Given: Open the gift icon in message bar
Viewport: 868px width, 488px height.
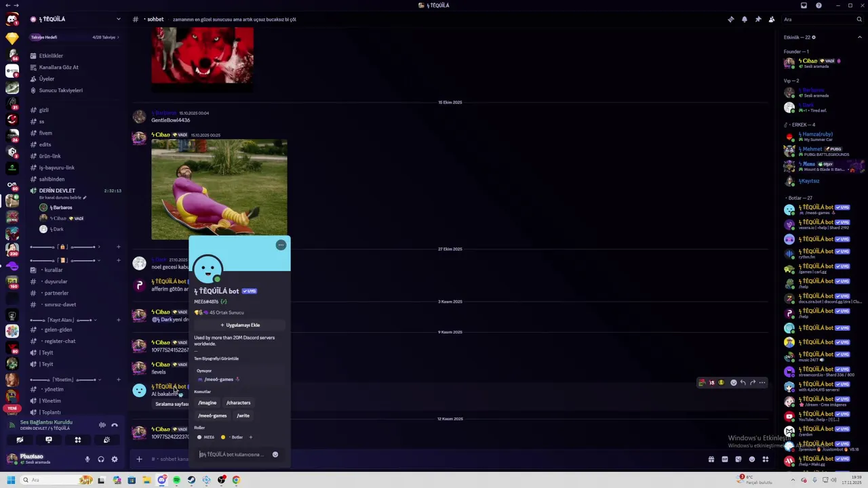Looking at the screenshot, I should coord(711,460).
